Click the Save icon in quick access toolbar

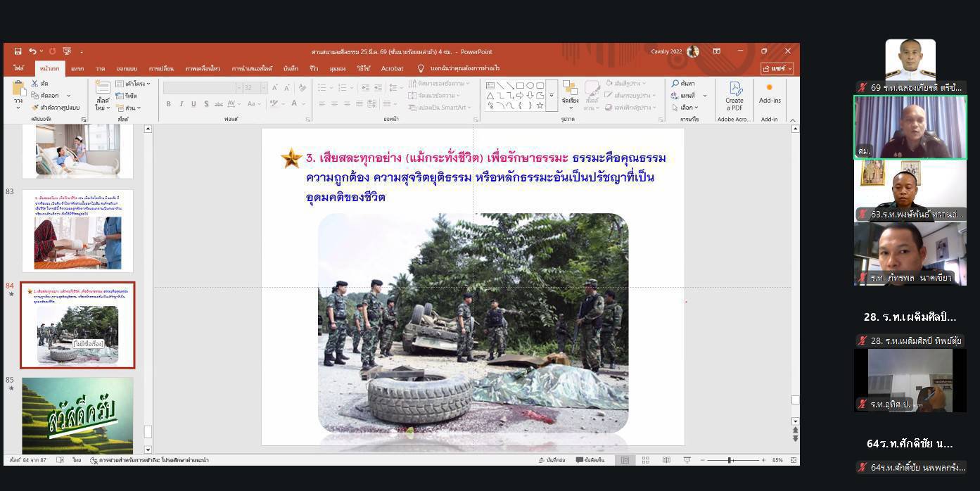click(x=18, y=51)
